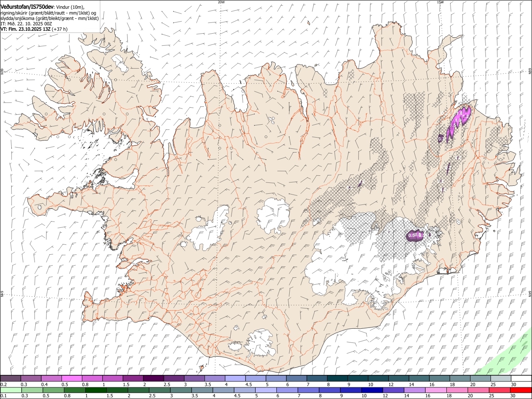Viewport: 532px width, 399px height.
Task: Pick the bottom-row legend swatch between 4 and 4.5
Action: 224,390
